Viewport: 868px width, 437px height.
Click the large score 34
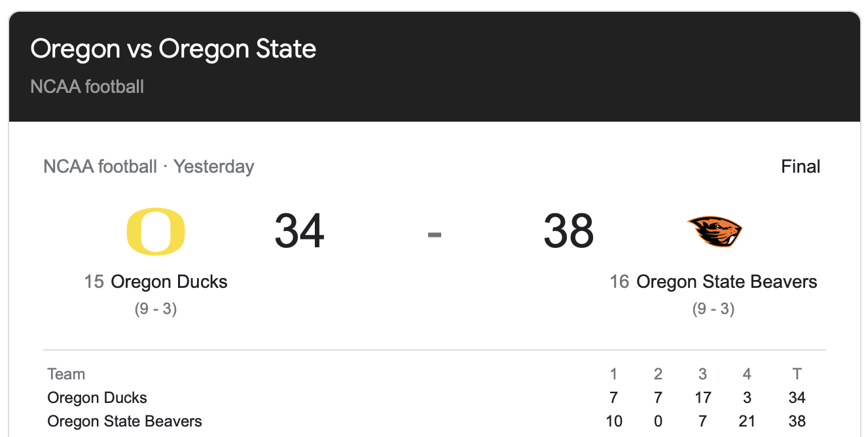point(299,231)
